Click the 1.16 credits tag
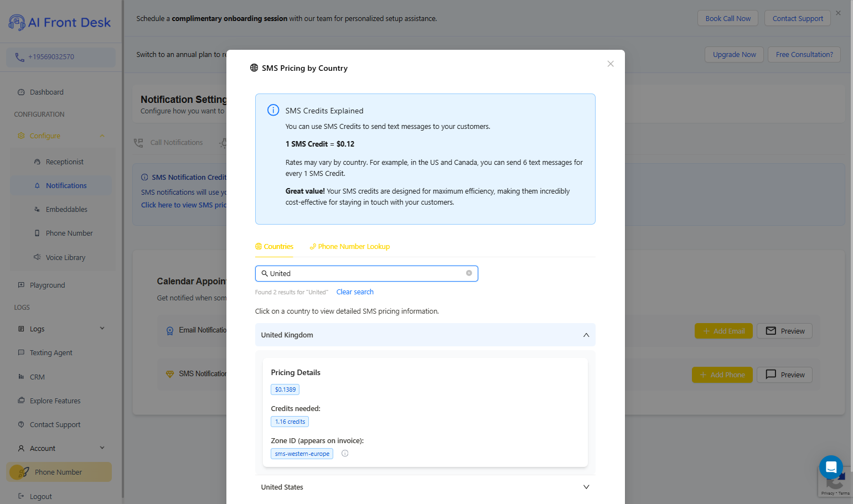 pyautogui.click(x=289, y=422)
